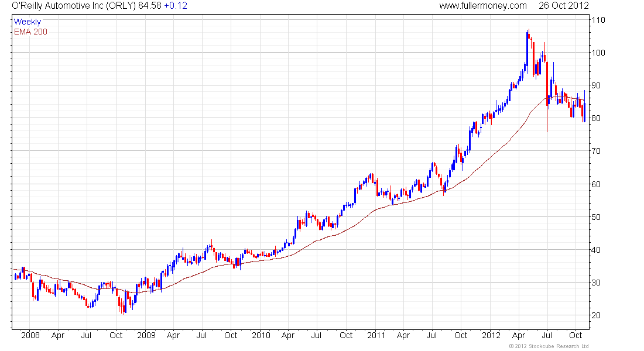Click the 20 price axis label
This screenshot has height=351, width=644.
click(597, 315)
